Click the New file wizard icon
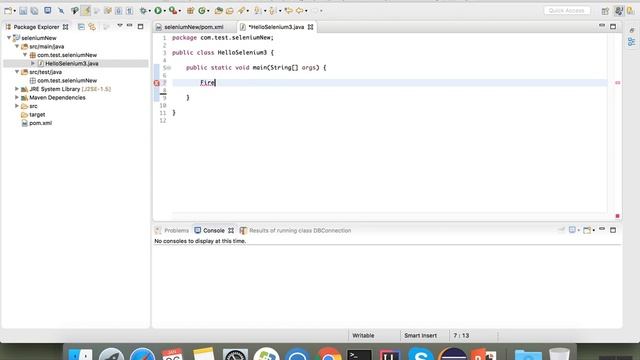640x360 pixels. (8, 11)
